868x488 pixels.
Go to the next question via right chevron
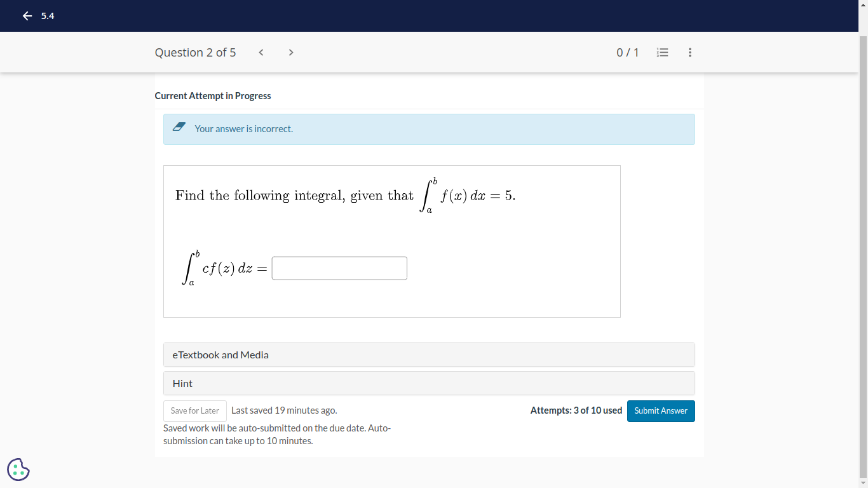(290, 52)
